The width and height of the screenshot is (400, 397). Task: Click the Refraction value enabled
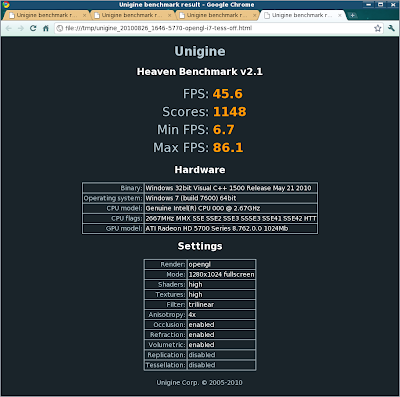[x=201, y=334]
